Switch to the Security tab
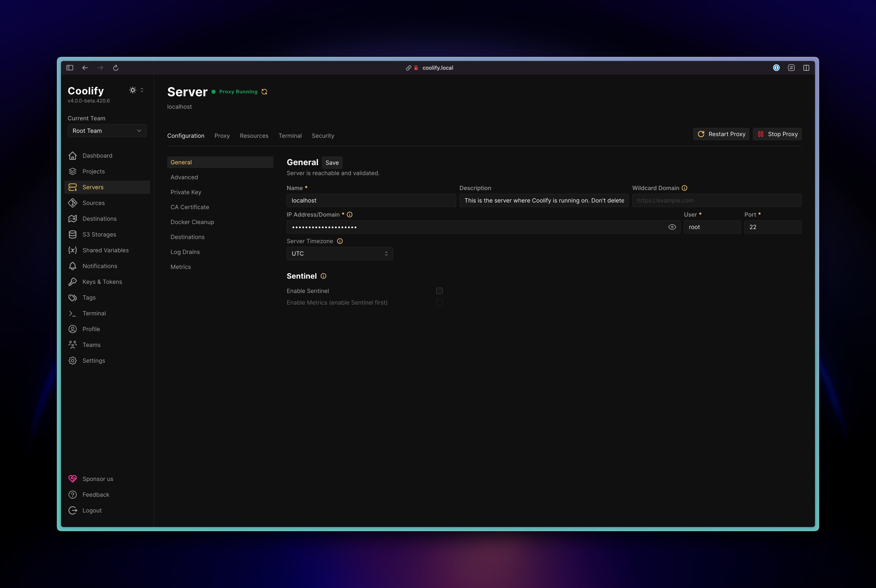The image size is (876, 588). (322, 136)
